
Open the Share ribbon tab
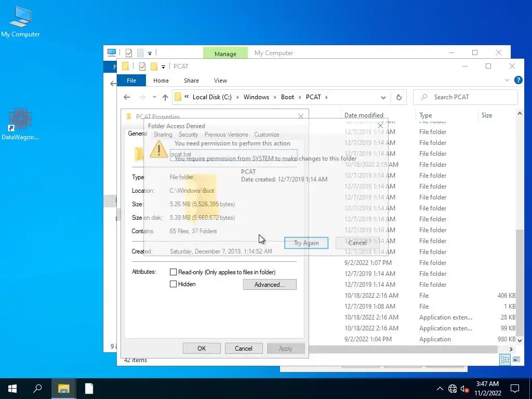191,81
